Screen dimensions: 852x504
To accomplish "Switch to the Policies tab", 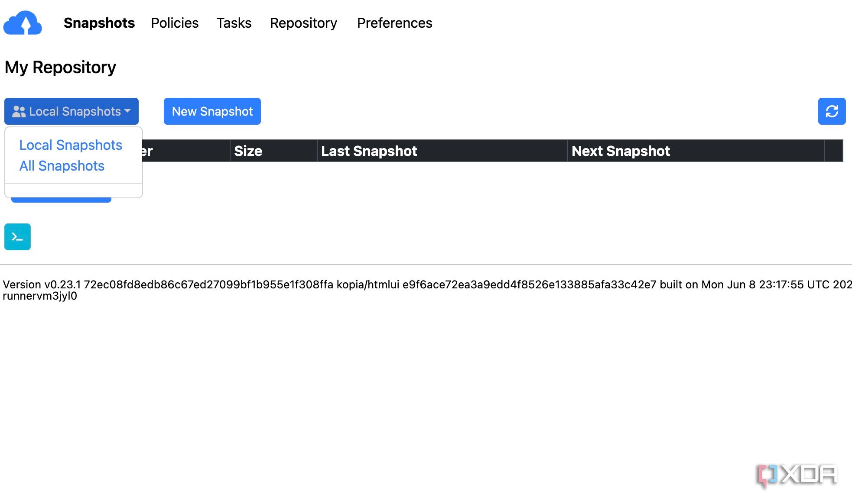I will coord(175,23).
